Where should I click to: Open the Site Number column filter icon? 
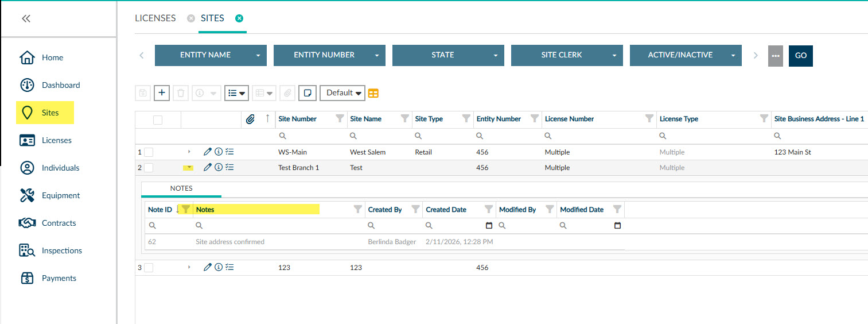340,118
